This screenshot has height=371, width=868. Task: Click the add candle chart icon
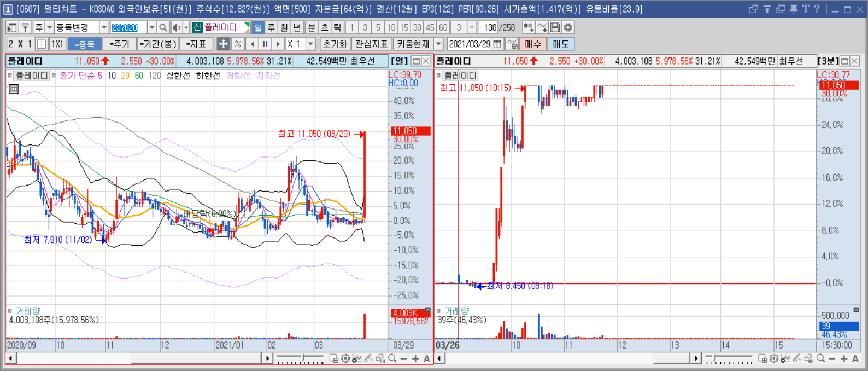point(529,27)
